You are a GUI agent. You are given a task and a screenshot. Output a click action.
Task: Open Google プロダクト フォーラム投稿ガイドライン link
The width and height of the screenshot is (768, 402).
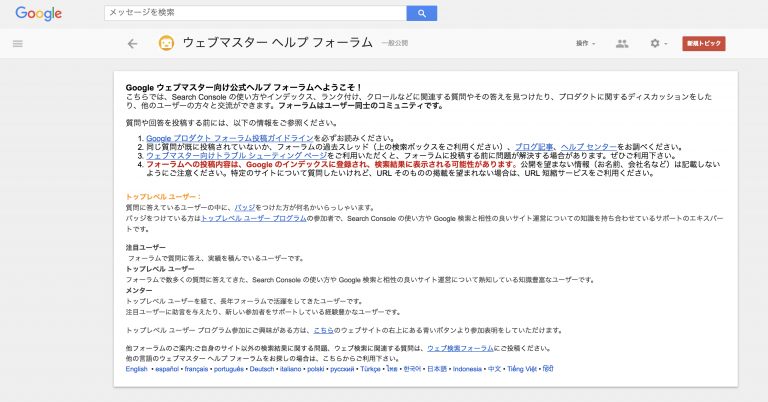click(230, 138)
